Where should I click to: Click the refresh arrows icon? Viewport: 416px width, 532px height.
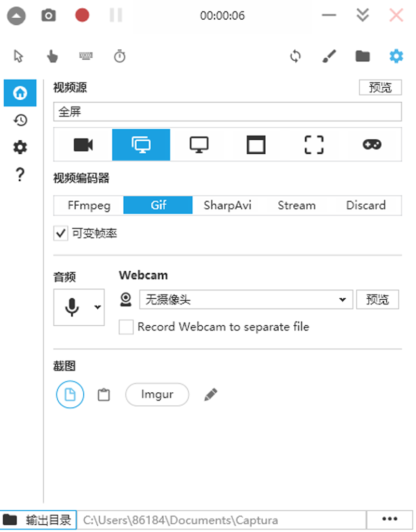coord(295,56)
